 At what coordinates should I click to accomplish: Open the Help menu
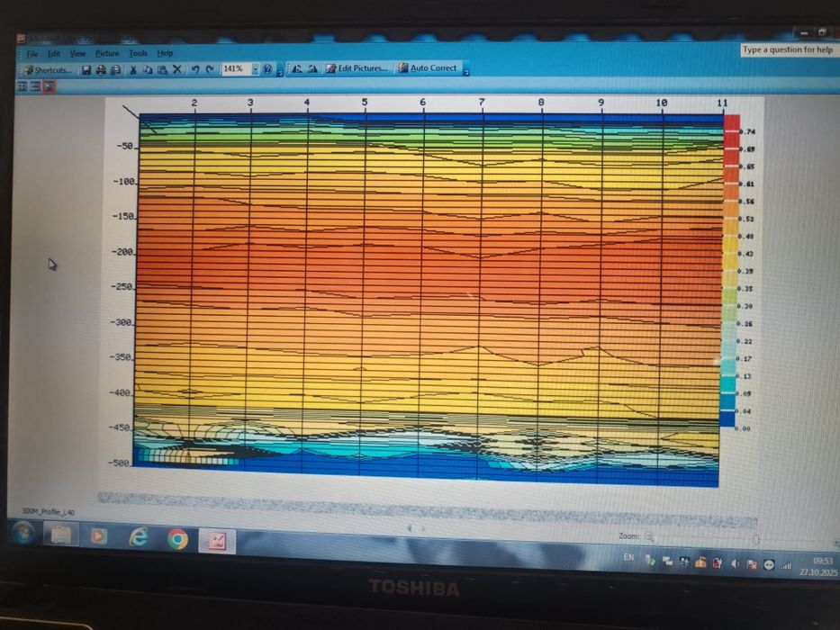(165, 53)
